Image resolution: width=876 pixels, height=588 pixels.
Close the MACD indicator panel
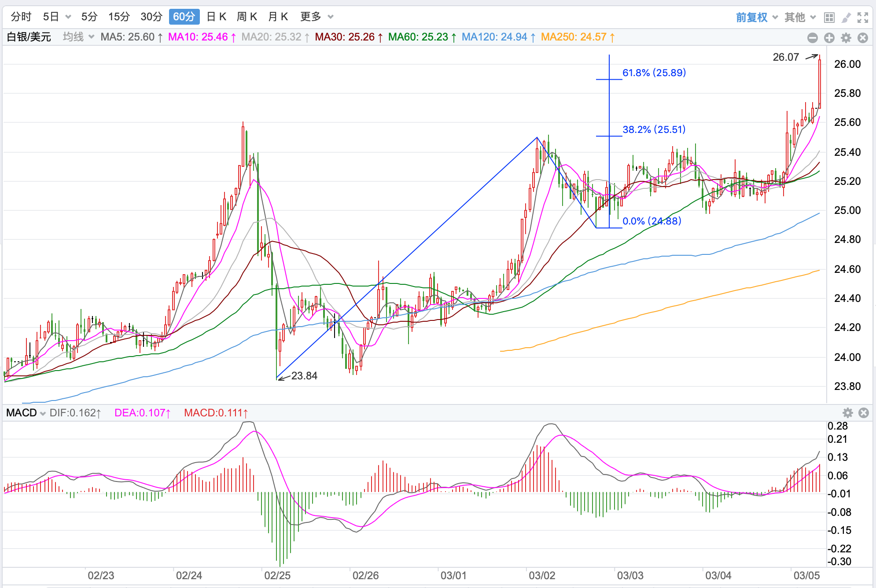point(864,413)
